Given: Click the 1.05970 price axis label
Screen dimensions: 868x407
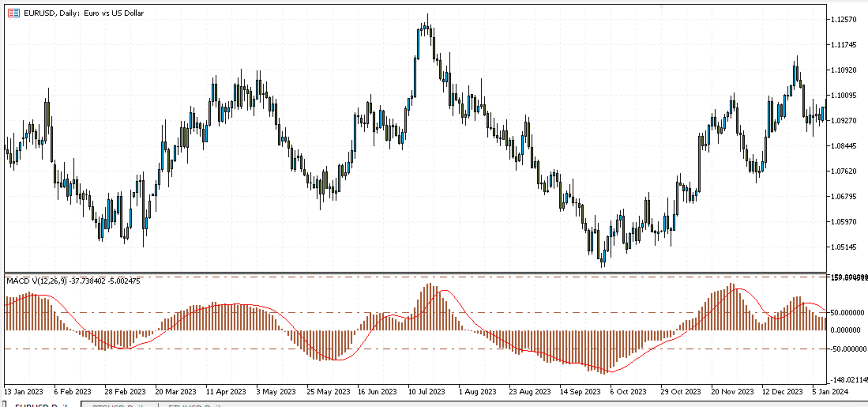Looking at the screenshot, I should pos(845,222).
